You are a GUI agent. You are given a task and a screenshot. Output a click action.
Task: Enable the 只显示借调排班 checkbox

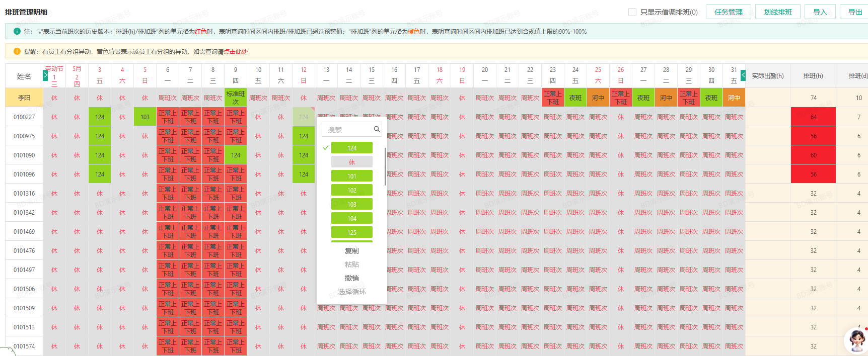[x=632, y=12]
